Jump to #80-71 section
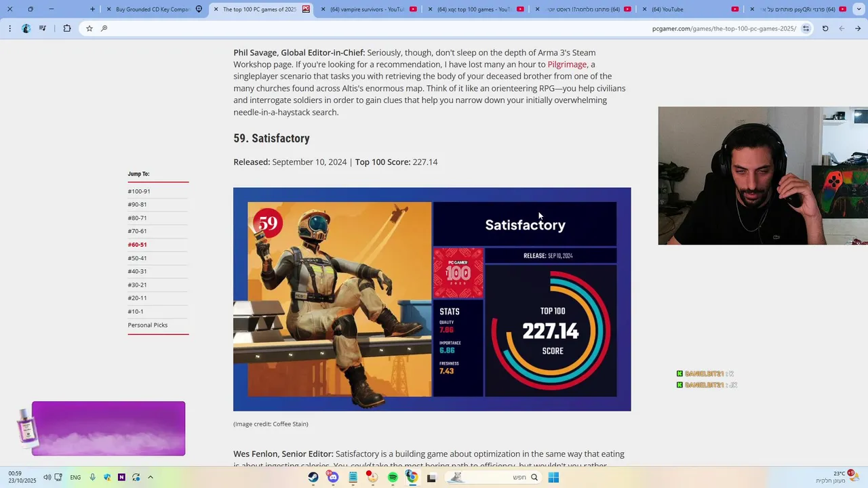868x488 pixels. 137,218
